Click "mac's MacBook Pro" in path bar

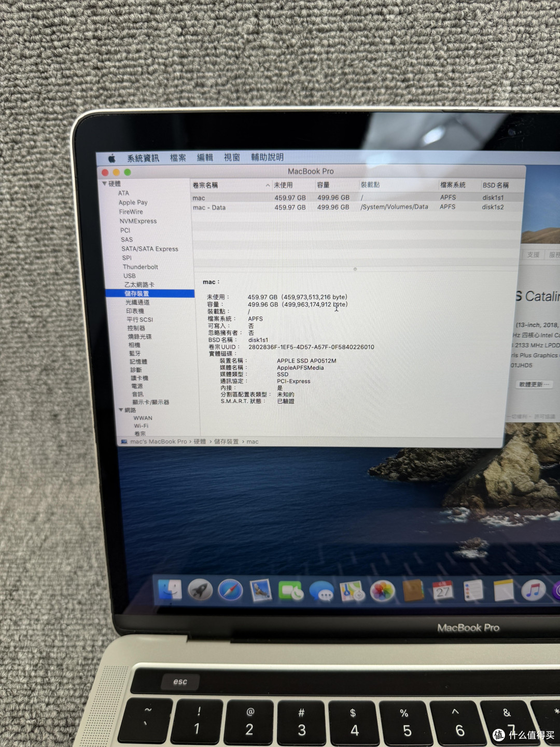[159, 441]
